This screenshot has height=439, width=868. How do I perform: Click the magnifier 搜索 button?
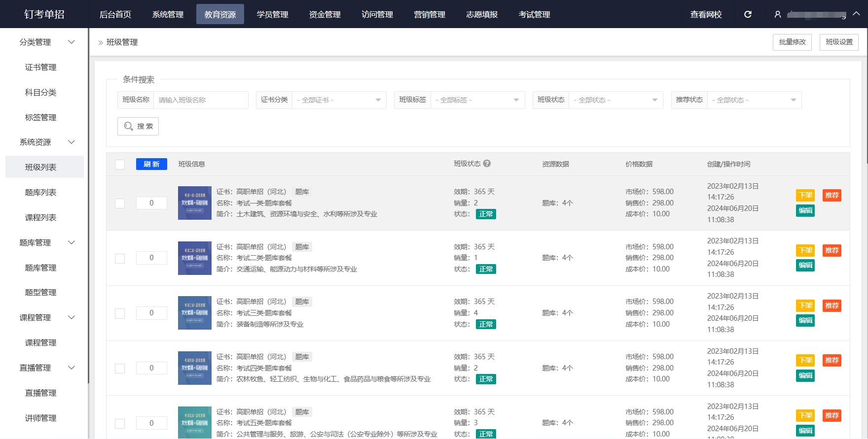138,126
